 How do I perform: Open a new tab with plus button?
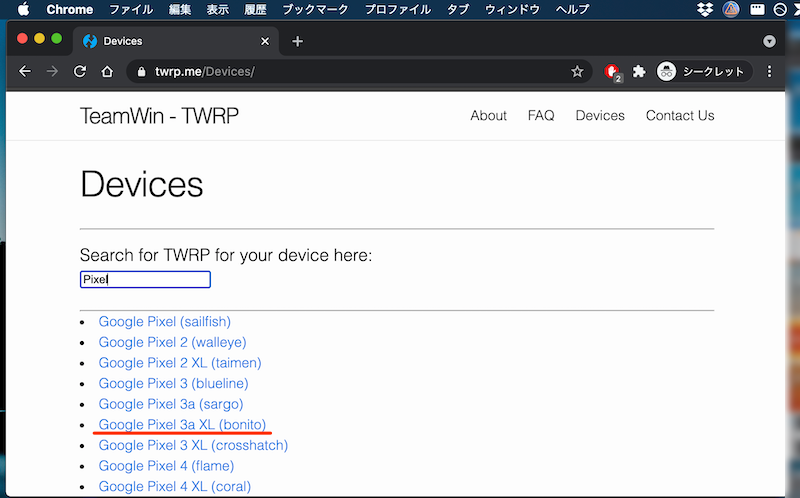(297, 41)
